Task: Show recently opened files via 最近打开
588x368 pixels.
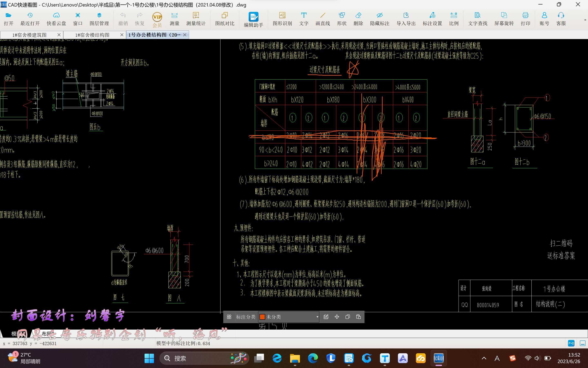Action: (30, 19)
